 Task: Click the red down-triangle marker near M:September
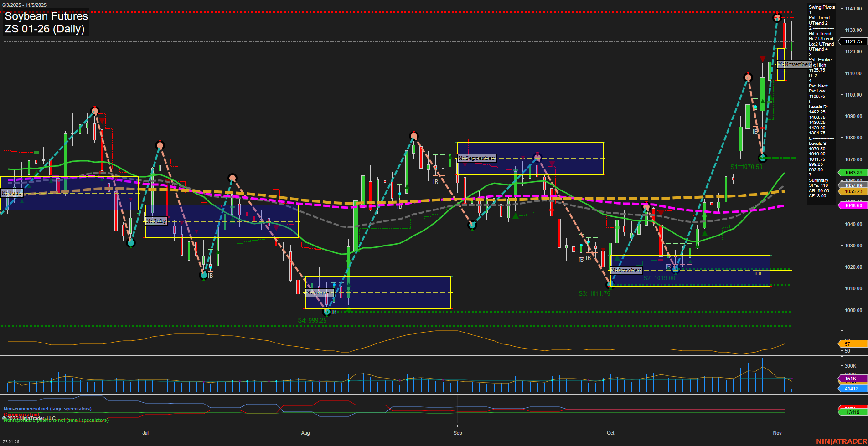pyautogui.click(x=553, y=162)
